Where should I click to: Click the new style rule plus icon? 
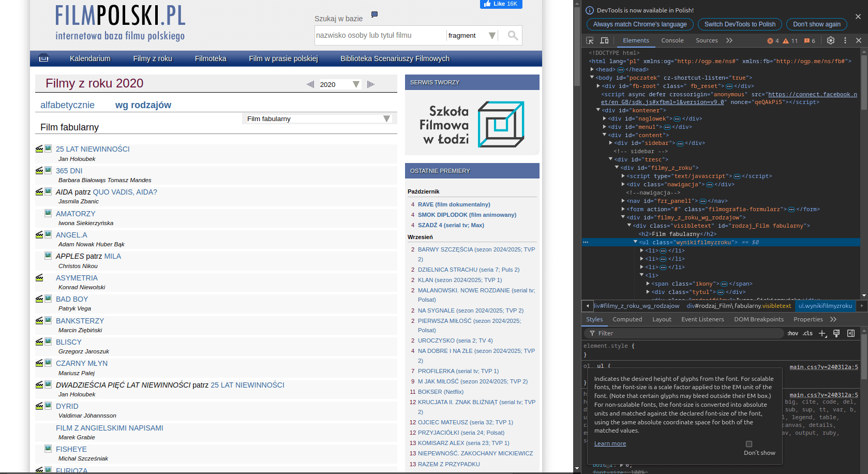point(822,333)
